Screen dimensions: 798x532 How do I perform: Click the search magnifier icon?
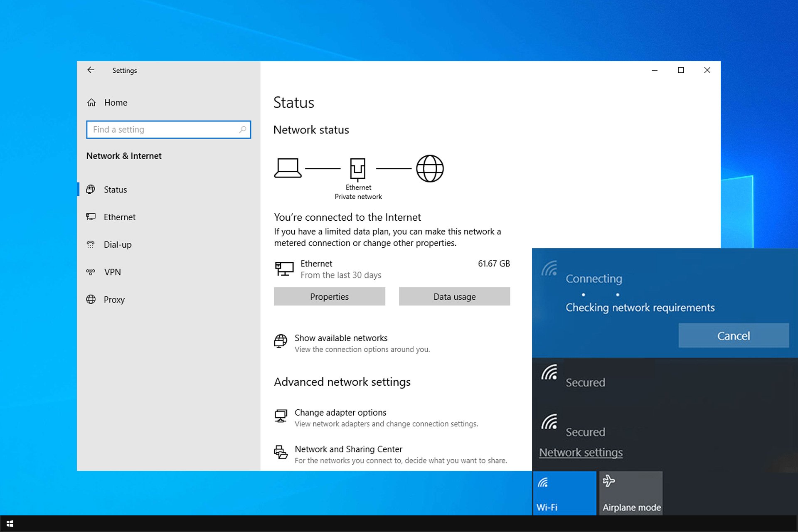(x=243, y=130)
